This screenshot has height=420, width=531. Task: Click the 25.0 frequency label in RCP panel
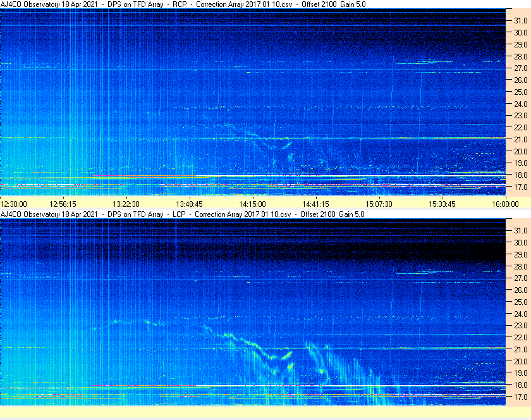point(521,92)
